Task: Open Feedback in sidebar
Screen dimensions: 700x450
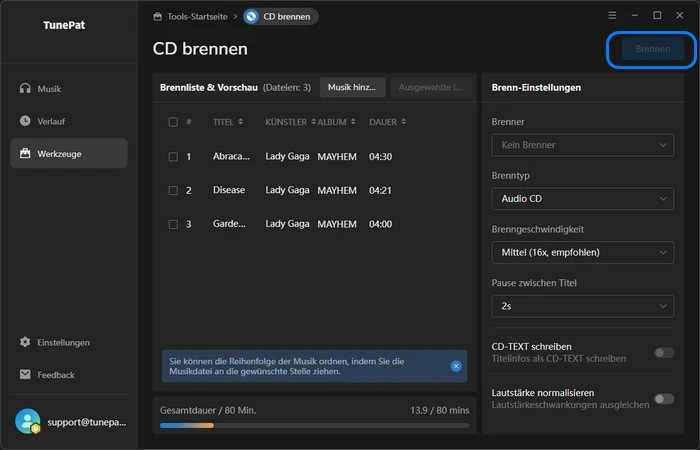Action: coord(69,375)
